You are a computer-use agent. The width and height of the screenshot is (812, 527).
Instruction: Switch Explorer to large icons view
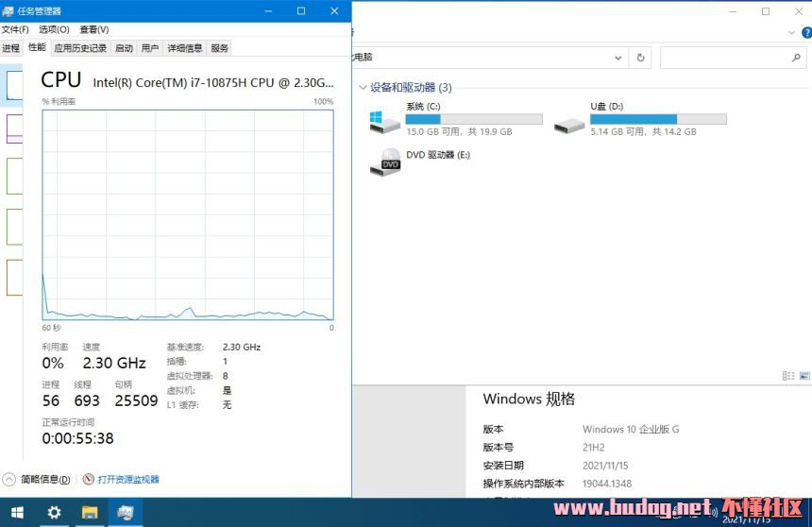[804, 376]
